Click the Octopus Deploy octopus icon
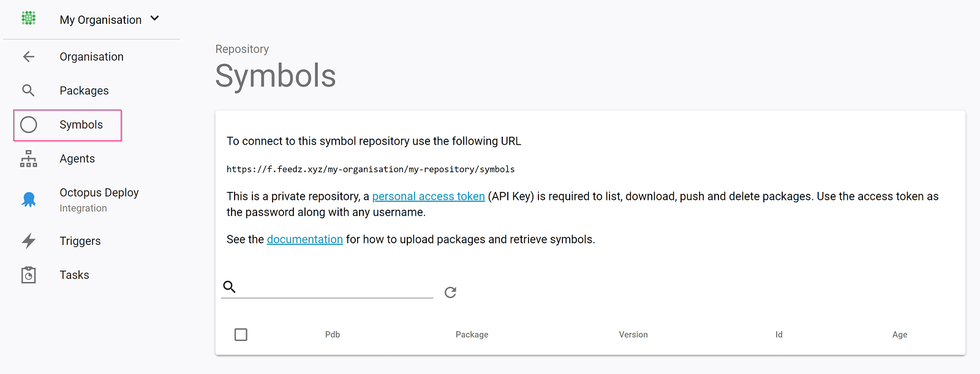This screenshot has width=980, height=374. click(x=29, y=199)
